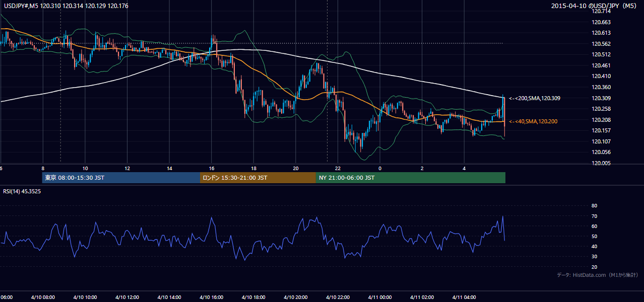The height and width of the screenshot is (302, 644).
Task: Click the Tokyo session bar 東京 08:00-15:30 JST
Action: [x=121, y=178]
